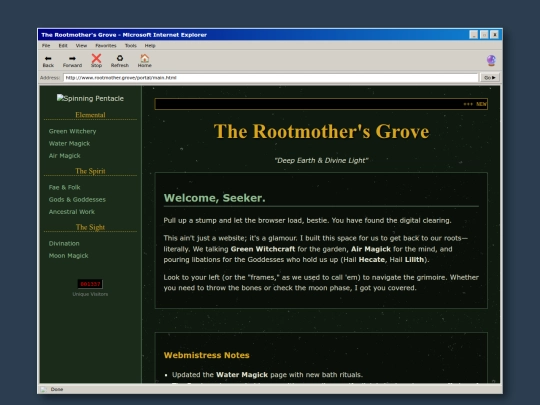Close the Internet Explorer window
This screenshot has width=540, height=405.
point(495,35)
